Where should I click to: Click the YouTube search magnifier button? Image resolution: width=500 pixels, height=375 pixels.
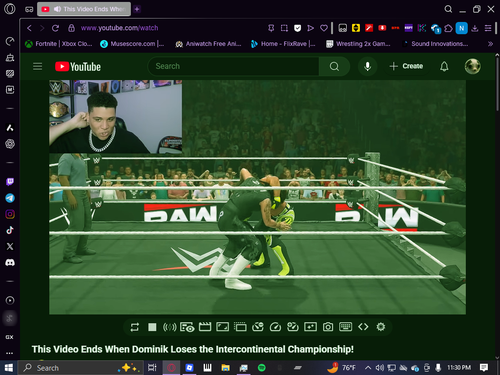click(334, 66)
